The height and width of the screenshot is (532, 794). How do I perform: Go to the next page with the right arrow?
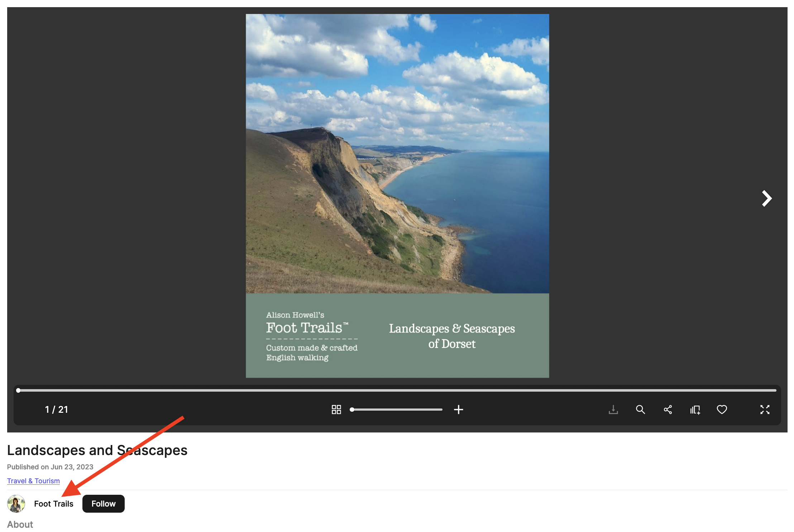click(766, 198)
